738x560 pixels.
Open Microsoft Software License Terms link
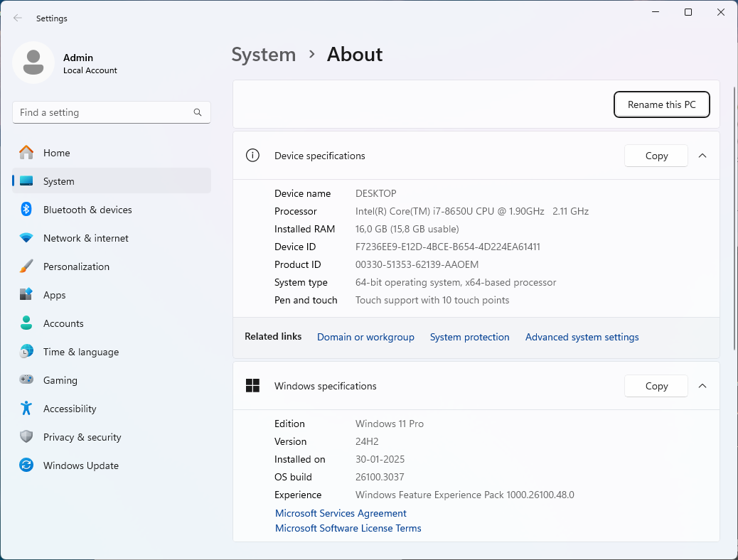click(348, 528)
